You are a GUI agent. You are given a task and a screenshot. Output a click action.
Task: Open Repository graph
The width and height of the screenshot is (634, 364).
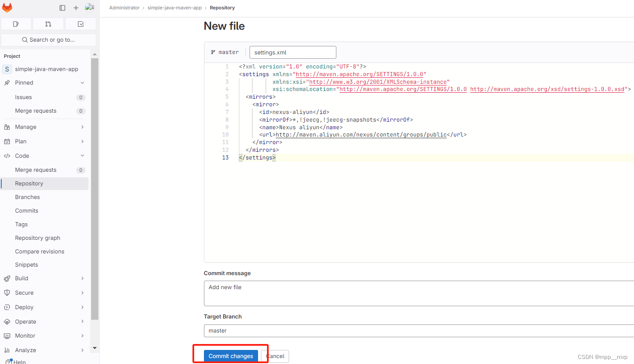(x=45, y=238)
